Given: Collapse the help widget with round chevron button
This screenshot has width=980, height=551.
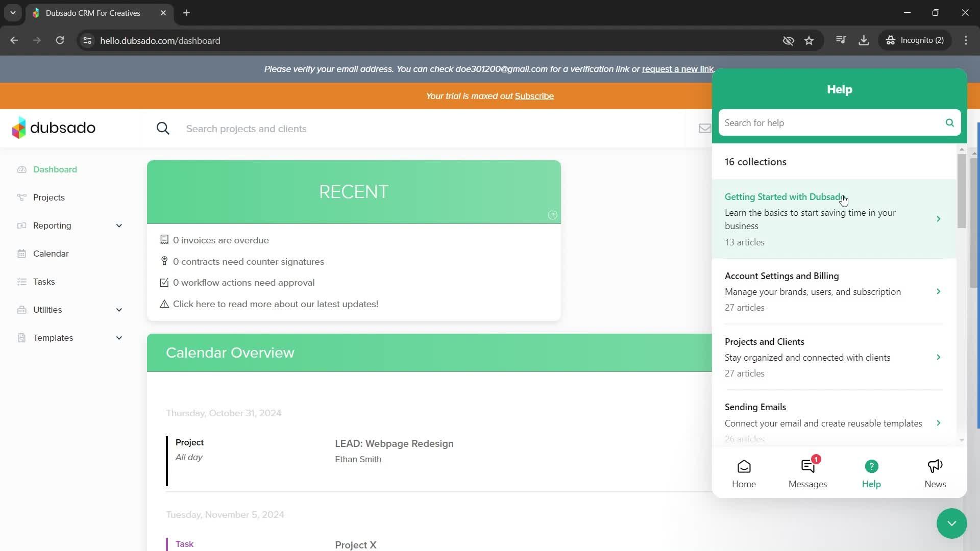Looking at the screenshot, I should pyautogui.click(x=951, y=523).
